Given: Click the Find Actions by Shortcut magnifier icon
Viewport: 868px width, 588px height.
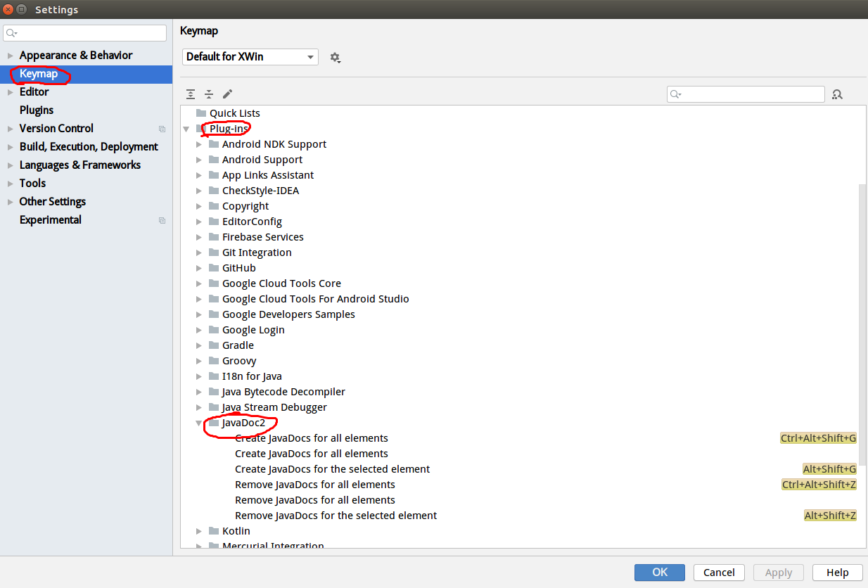Looking at the screenshot, I should click(837, 94).
